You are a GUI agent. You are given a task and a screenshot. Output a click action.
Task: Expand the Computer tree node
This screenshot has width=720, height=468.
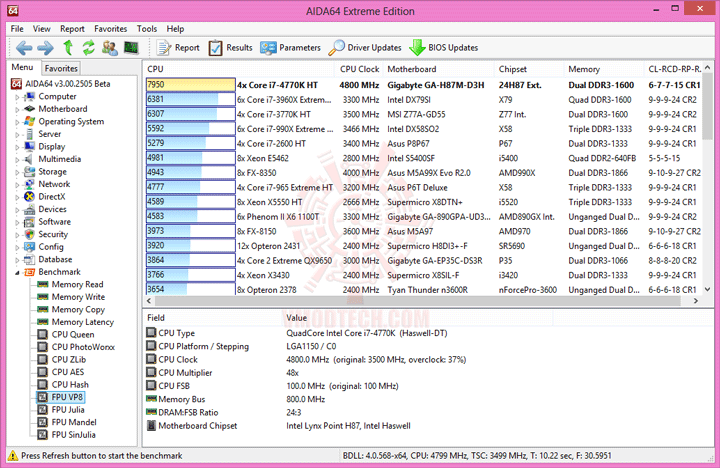click(17, 97)
